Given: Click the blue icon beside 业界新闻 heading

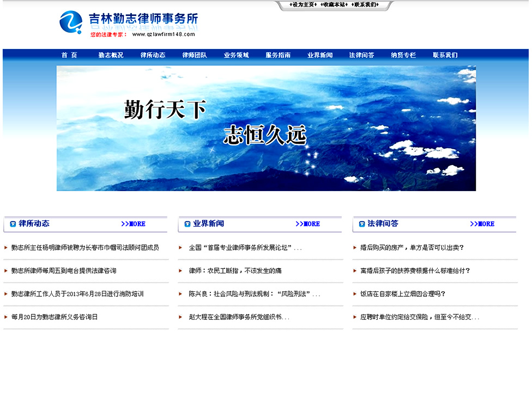Looking at the screenshot, I should tap(188, 224).
